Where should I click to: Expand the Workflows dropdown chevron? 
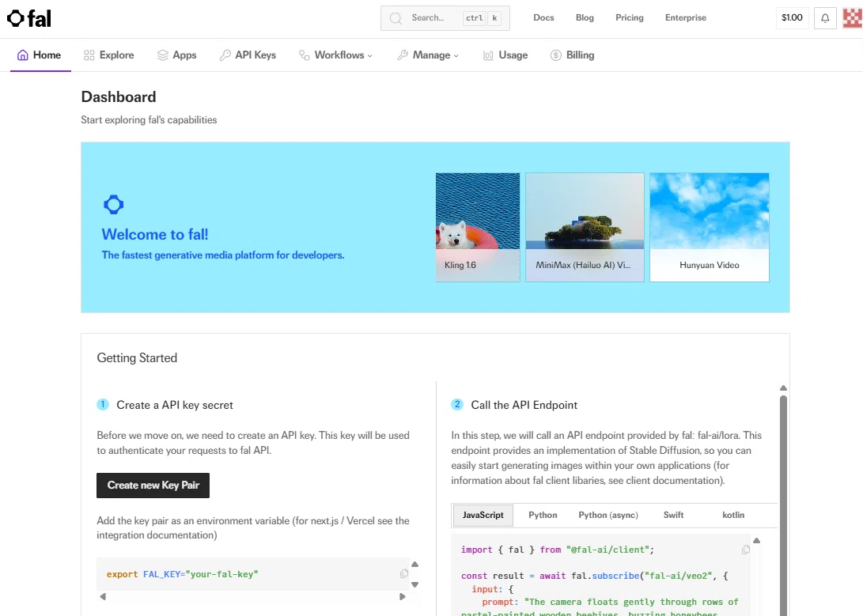point(370,55)
